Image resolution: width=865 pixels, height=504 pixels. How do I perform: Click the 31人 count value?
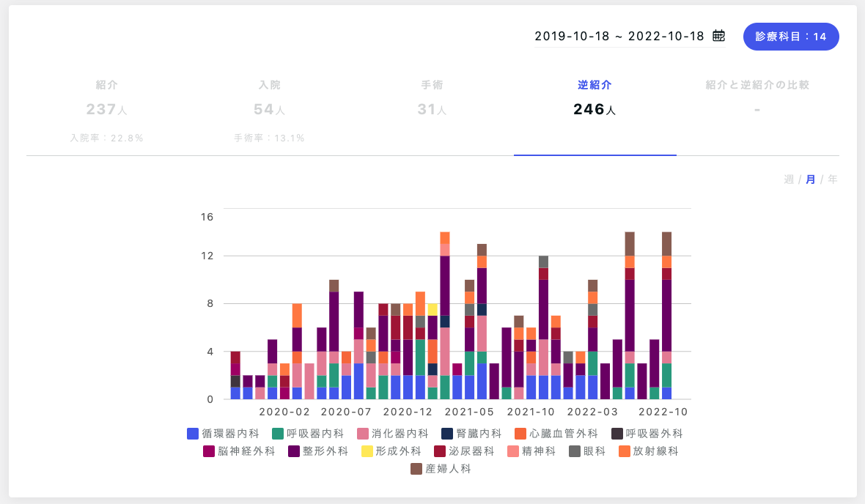pyautogui.click(x=432, y=109)
